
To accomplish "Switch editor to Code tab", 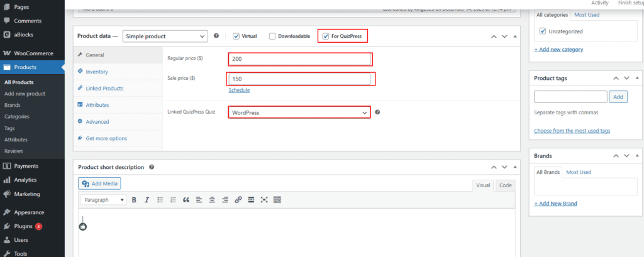I will point(505,185).
